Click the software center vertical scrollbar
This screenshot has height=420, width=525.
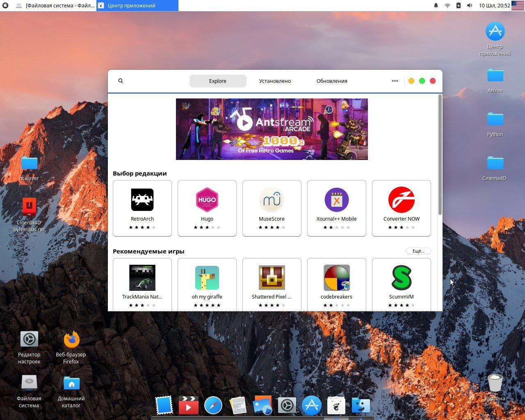pos(440,154)
